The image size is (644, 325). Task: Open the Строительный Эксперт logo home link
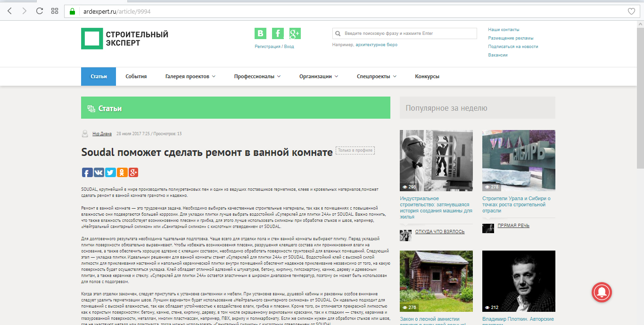click(124, 39)
